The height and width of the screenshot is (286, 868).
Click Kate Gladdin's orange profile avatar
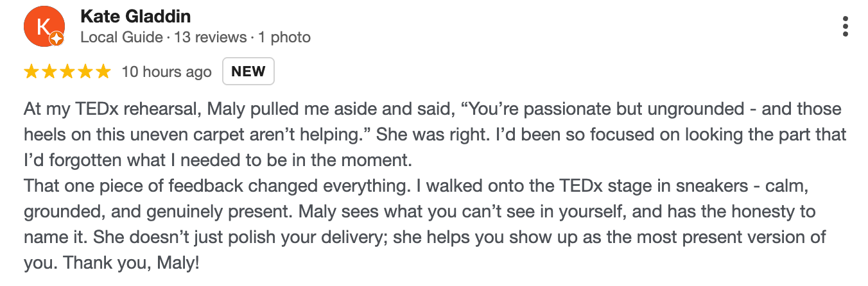42,27
